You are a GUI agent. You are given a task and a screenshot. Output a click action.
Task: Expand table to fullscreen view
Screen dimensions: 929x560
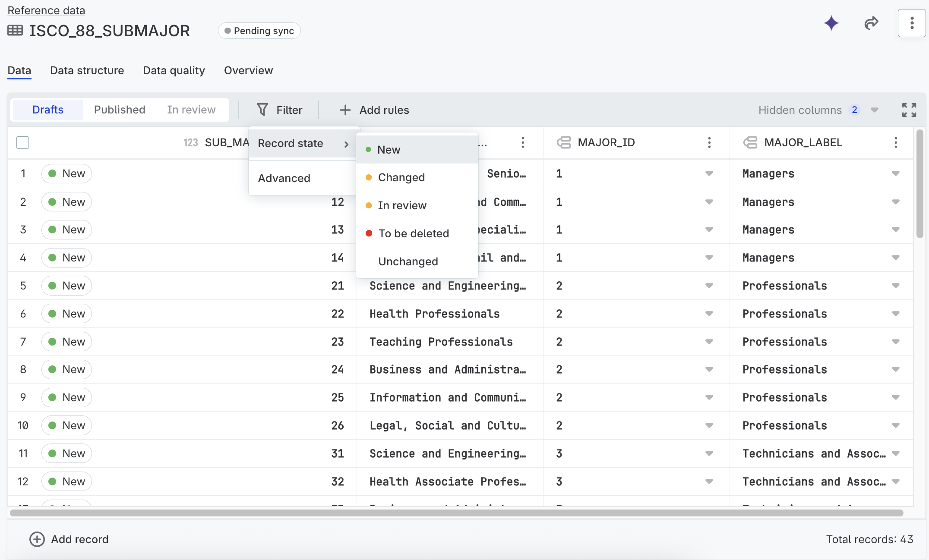tap(909, 110)
